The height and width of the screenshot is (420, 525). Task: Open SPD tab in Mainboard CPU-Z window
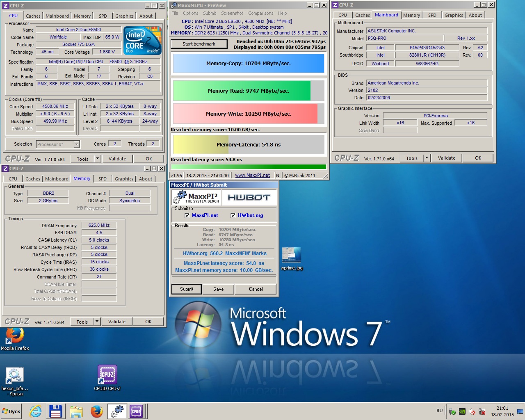[432, 15]
